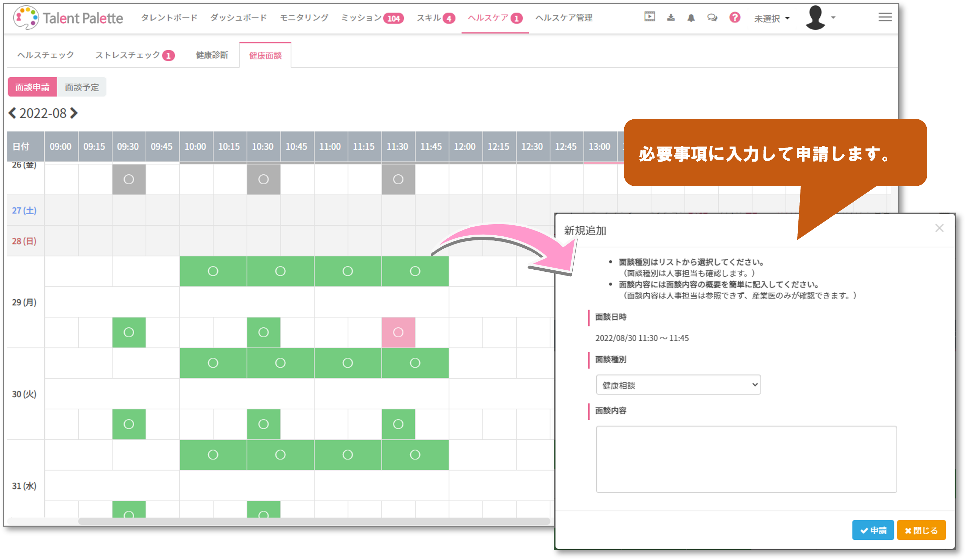The width and height of the screenshot is (966, 560).
Task: Click the blue 申請 submit button
Action: [x=873, y=530]
